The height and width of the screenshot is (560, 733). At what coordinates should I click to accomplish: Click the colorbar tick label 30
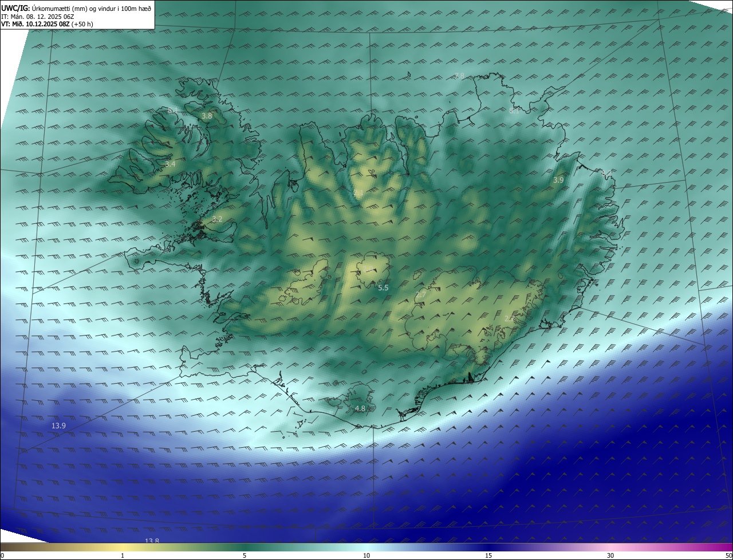610,555
